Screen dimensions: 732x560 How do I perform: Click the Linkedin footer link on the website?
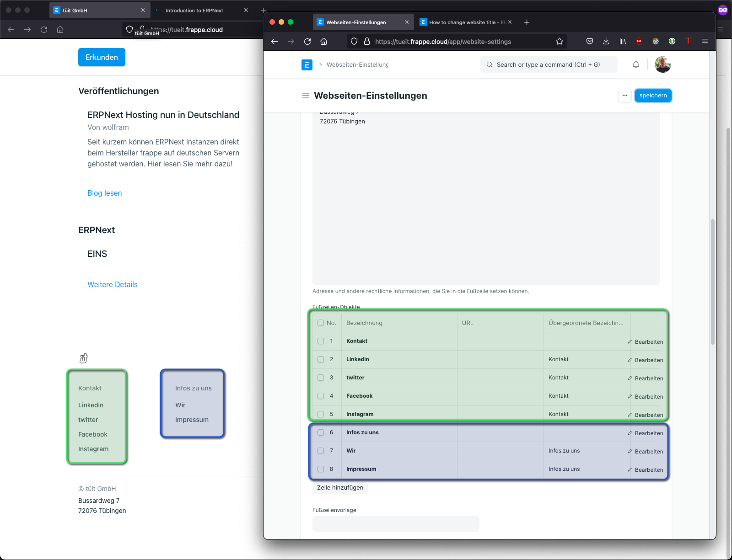(91, 405)
